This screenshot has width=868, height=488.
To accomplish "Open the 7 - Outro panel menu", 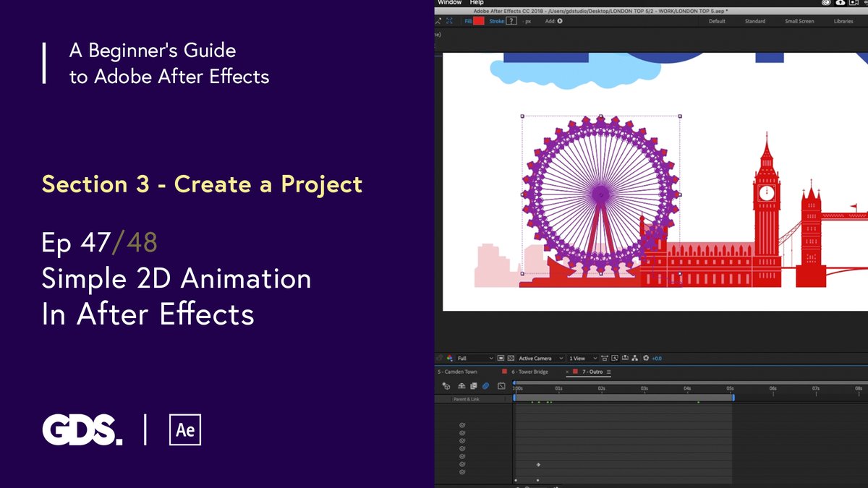I will point(609,372).
